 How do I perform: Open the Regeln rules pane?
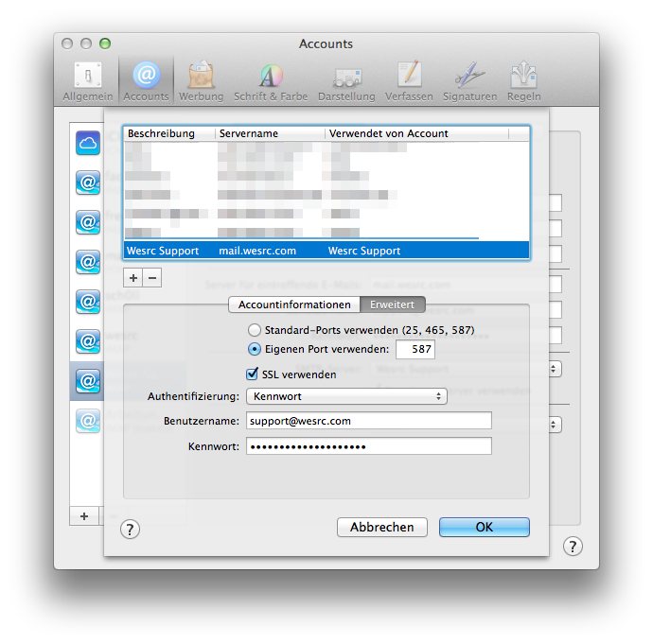(524, 81)
